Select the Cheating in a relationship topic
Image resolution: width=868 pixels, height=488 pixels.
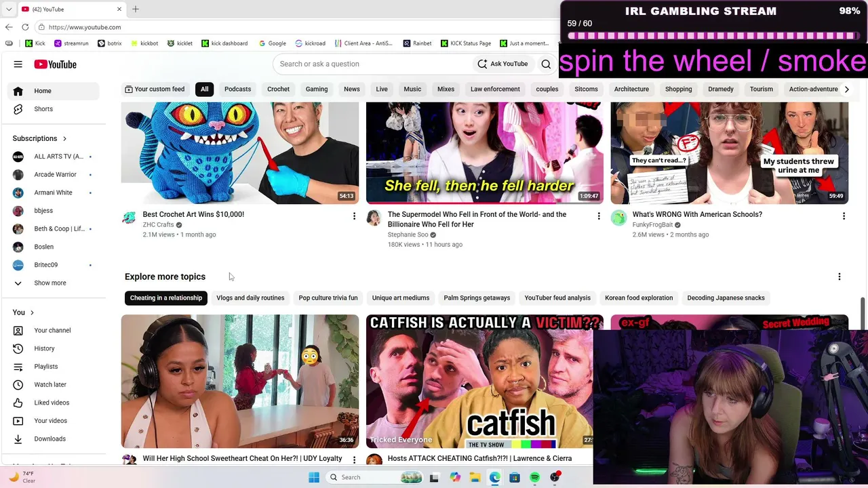coord(166,298)
